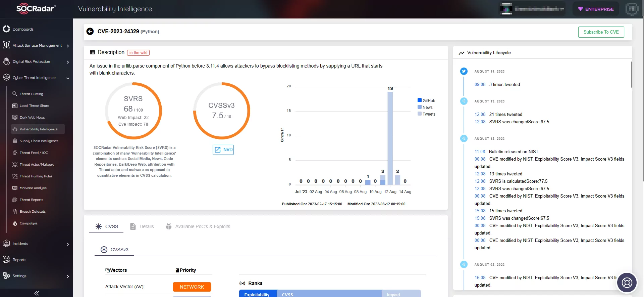The image size is (644, 297).
Task: Click the Settings gears icon
Action: click(x=6, y=275)
